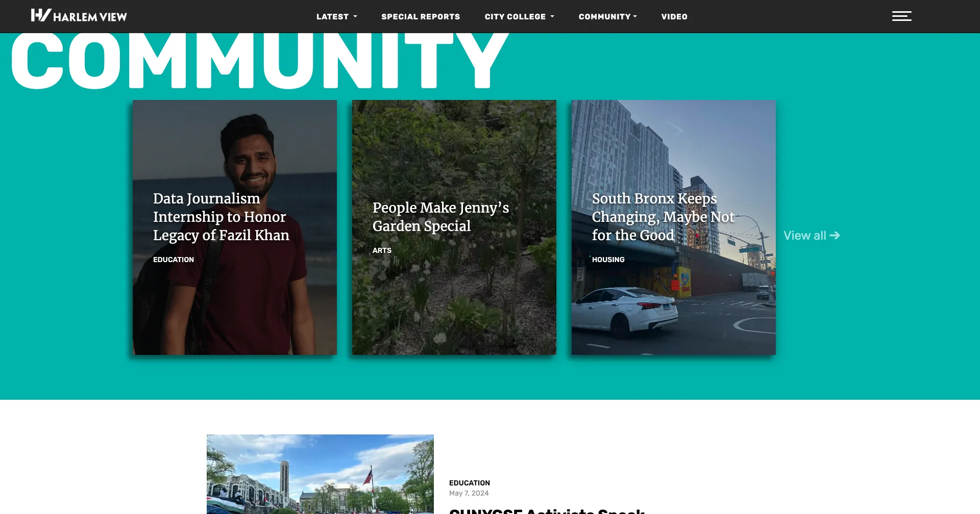980x514 pixels.
Task: Open People Make Jenny's Garden Special article
Action: tap(440, 217)
